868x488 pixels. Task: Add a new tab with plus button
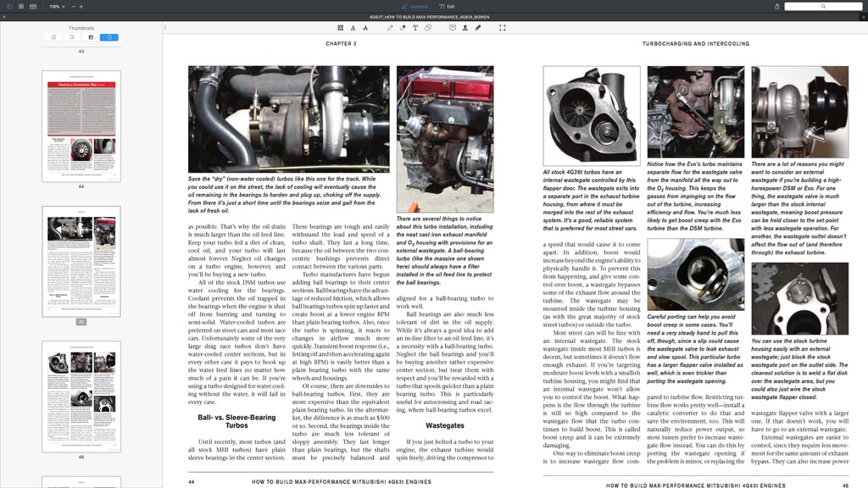(863, 17)
